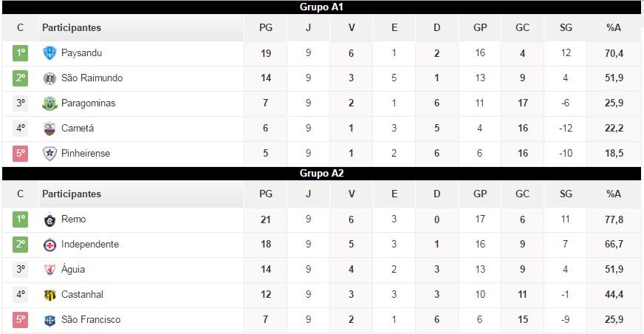This screenshot has width=644, height=334.
Task: Click the Águia team crest icon
Action: click(49, 270)
